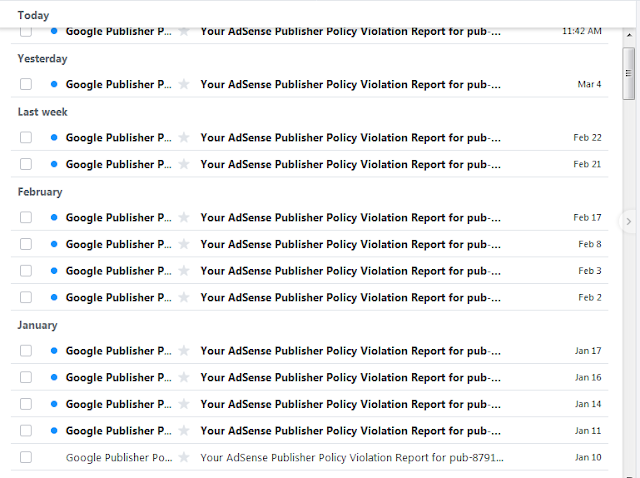Click the February group header

pyautogui.click(x=40, y=192)
